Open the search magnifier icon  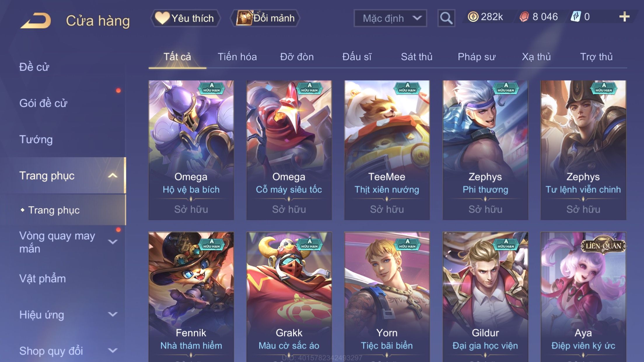(446, 18)
